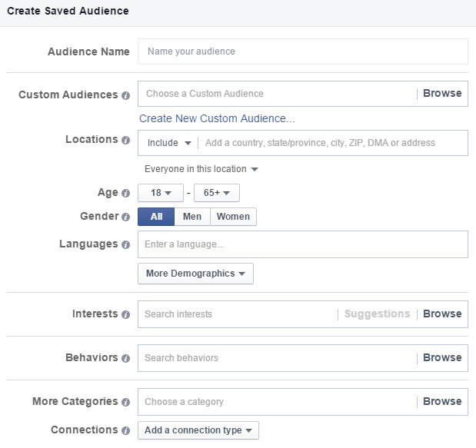Select Women as the gender

[x=233, y=217]
